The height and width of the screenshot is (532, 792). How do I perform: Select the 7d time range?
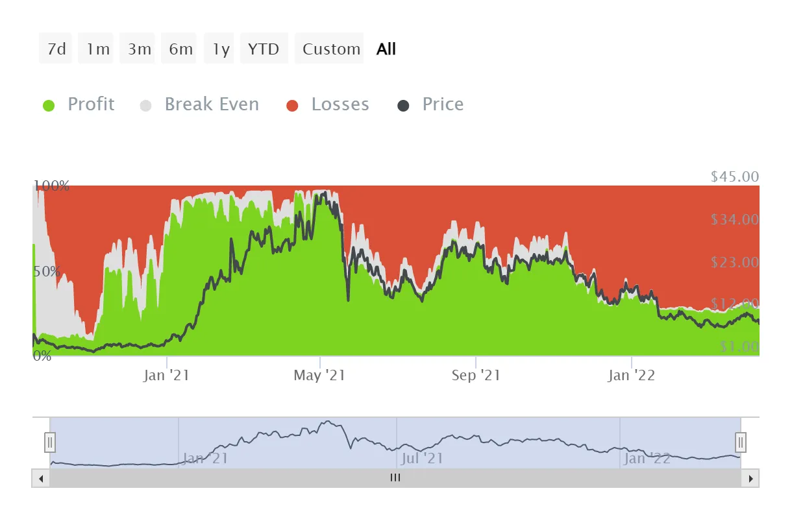55,48
